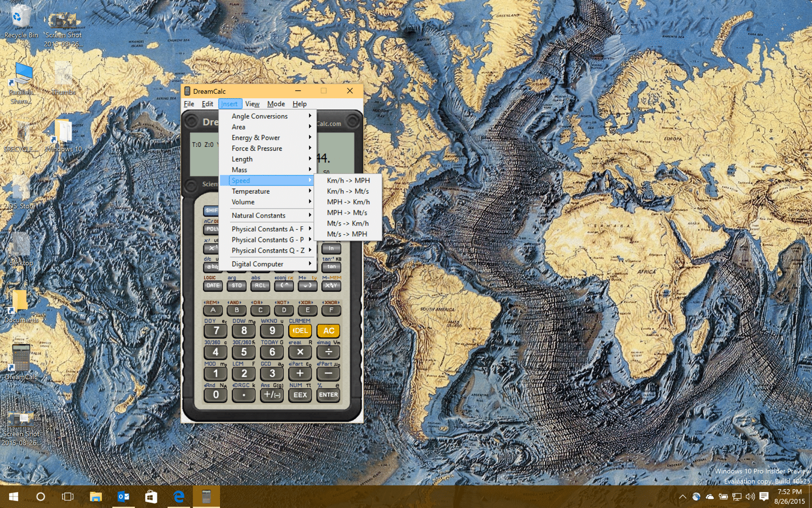The image size is (812, 508).
Task: Open Microsoft Edge from taskbar
Action: pos(178,496)
